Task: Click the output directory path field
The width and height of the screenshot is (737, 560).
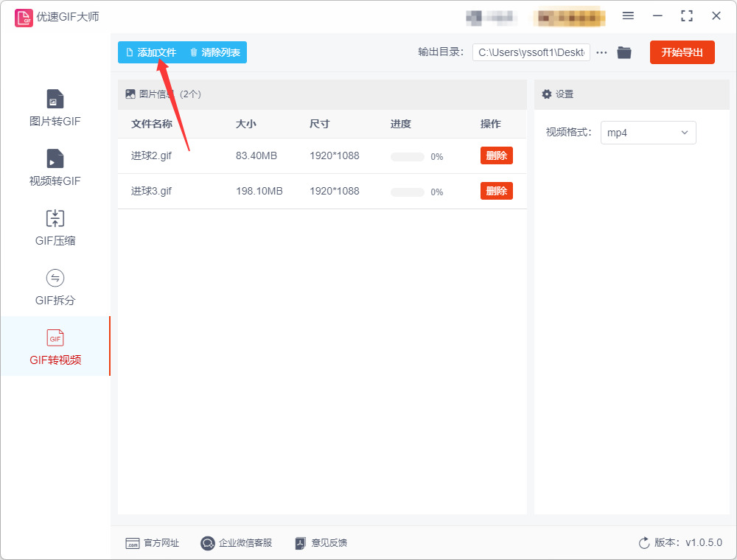Action: pos(531,52)
